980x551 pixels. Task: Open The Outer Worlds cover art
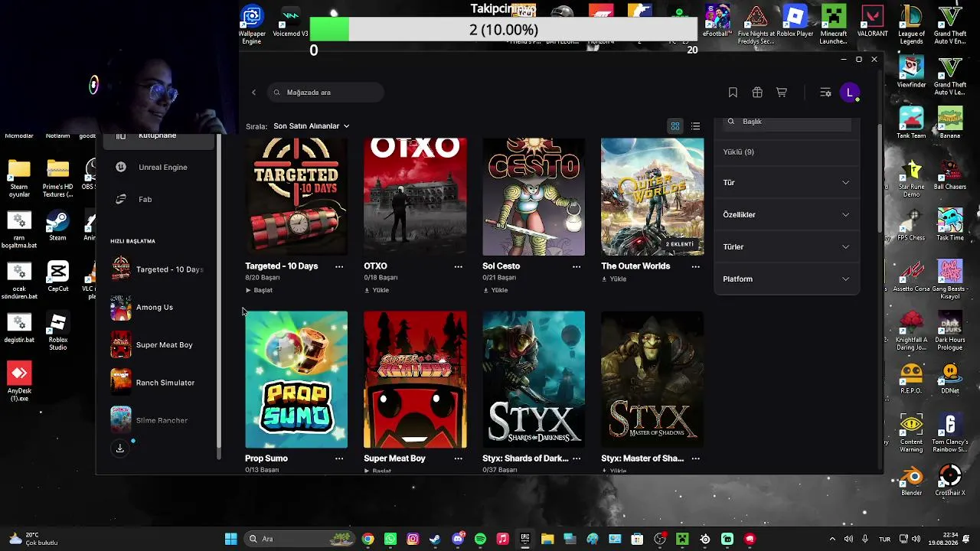[652, 197]
